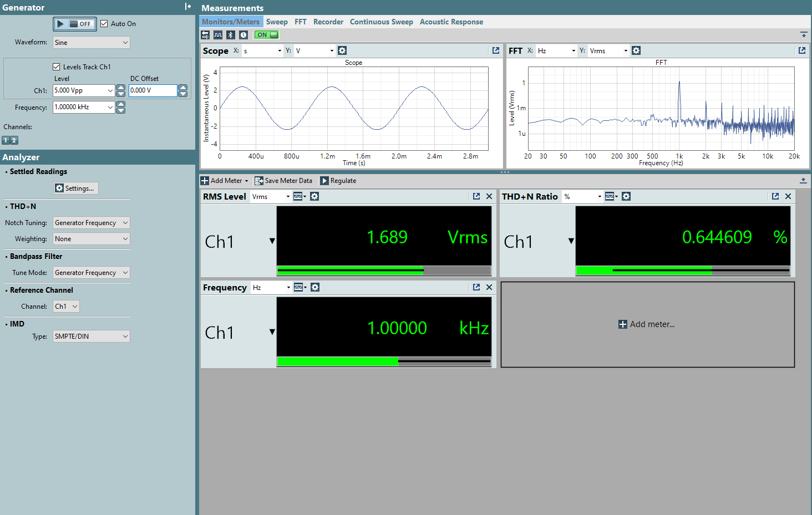Open THD+N Ratio unit dropdown
The width and height of the screenshot is (812, 515).
pyautogui.click(x=582, y=196)
